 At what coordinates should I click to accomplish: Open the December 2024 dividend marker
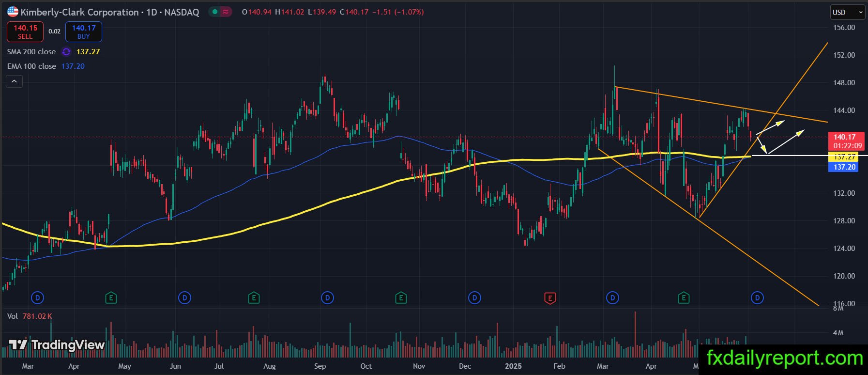tap(474, 297)
